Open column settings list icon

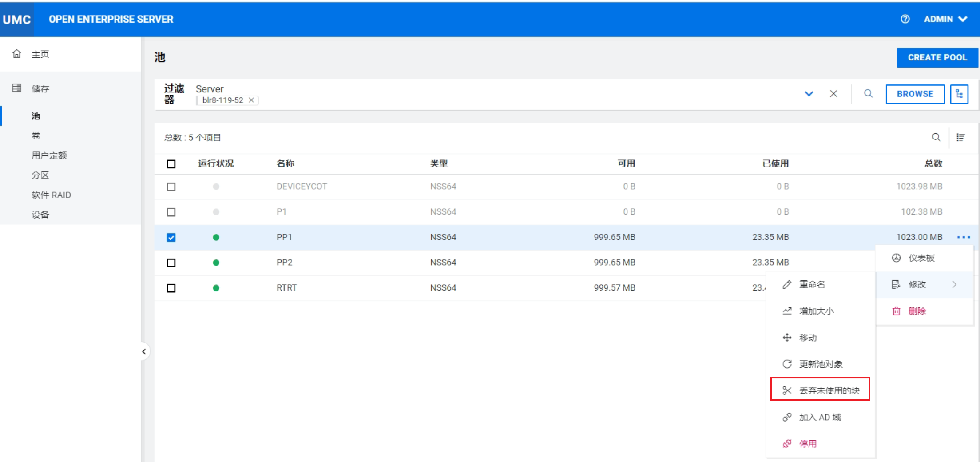[960, 138]
